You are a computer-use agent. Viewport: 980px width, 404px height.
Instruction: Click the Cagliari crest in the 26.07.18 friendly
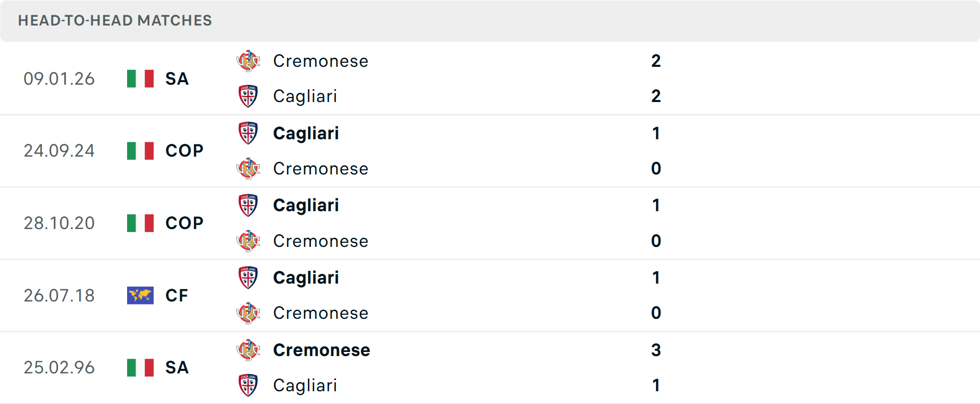coord(249,277)
